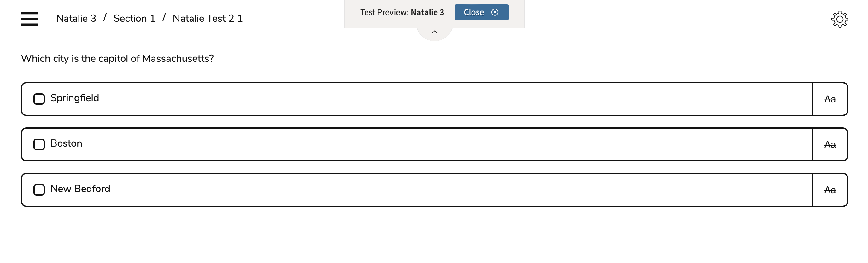This screenshot has width=868, height=263.
Task: Check the Springfield answer checkbox
Action: [x=39, y=99]
